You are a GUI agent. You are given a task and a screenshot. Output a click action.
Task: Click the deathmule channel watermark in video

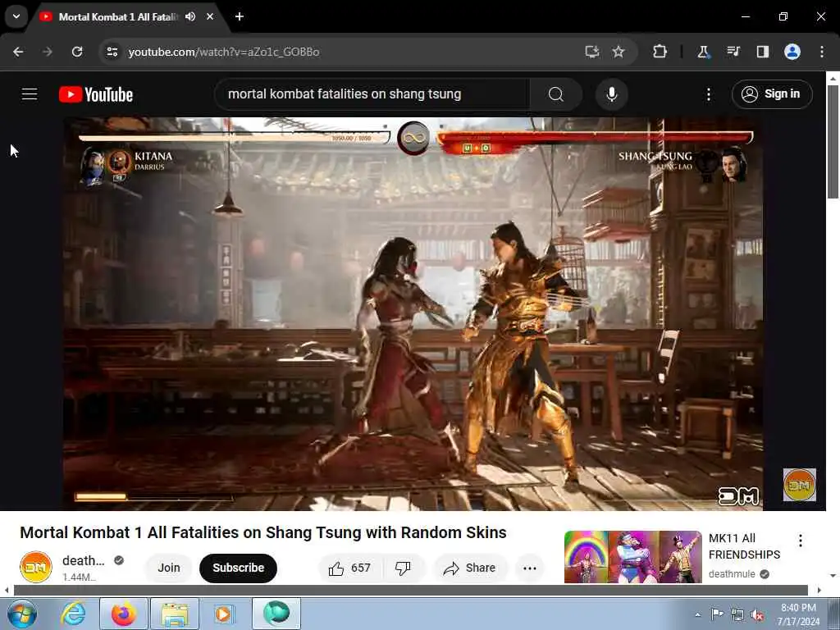click(x=799, y=485)
